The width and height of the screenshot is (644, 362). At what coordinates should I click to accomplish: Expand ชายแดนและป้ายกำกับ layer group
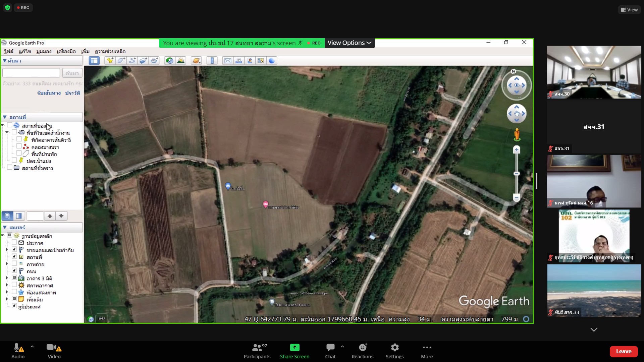point(7,249)
